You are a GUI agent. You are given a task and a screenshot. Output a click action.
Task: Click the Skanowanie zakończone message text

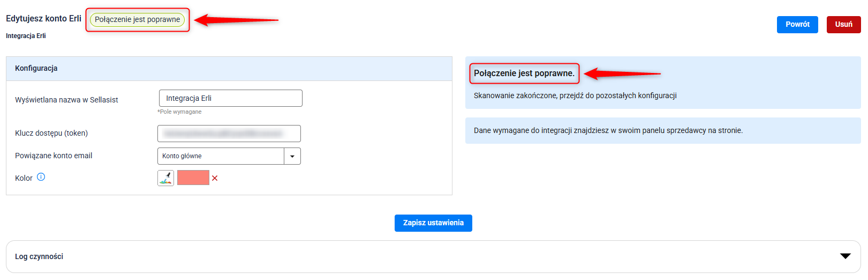click(575, 95)
